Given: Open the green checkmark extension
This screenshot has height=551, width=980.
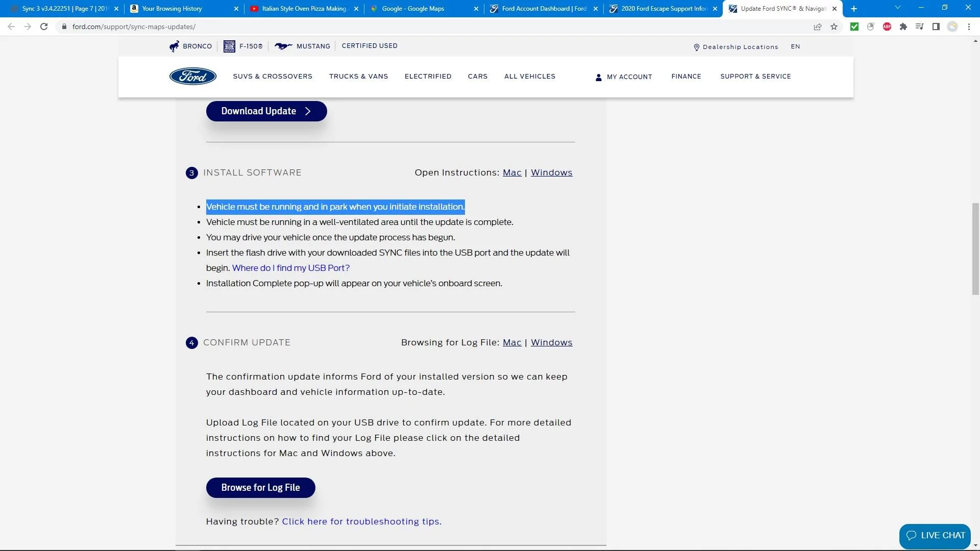Looking at the screenshot, I should point(854,27).
